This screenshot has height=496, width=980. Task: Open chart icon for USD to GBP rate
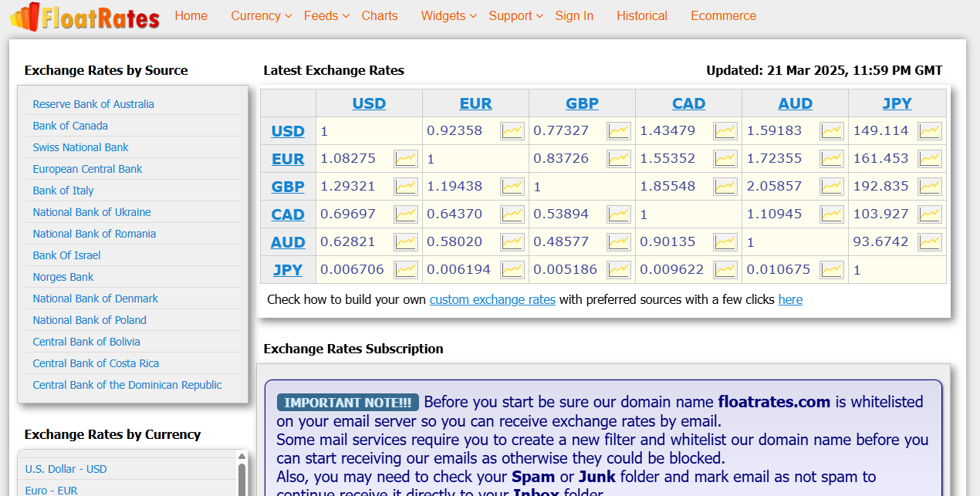pos(619,131)
